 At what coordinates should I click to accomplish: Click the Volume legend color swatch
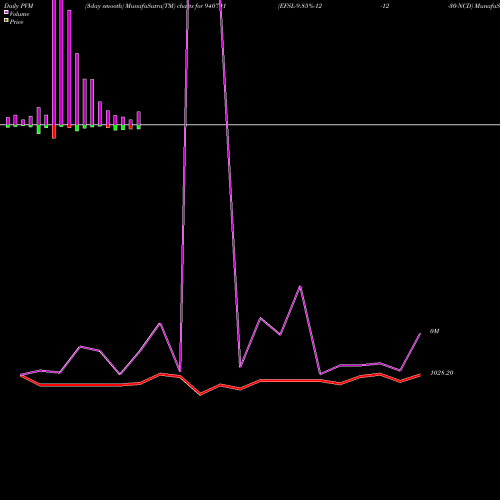6,12
